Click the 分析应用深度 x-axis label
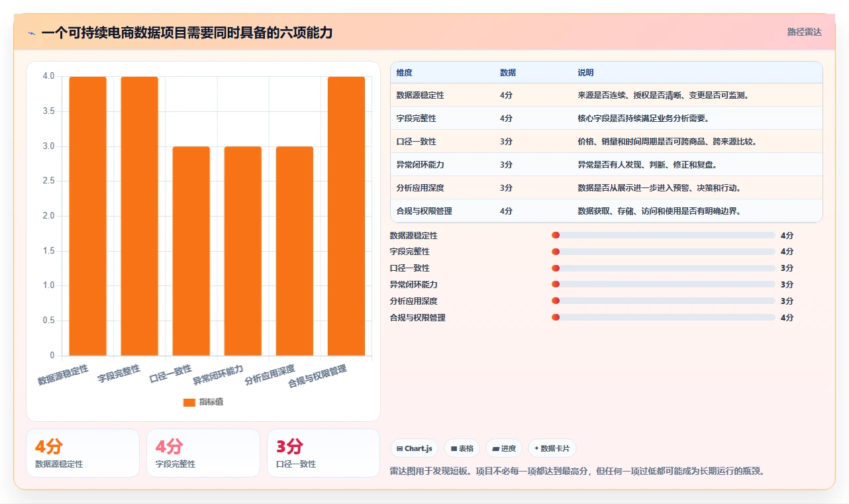 click(270, 375)
